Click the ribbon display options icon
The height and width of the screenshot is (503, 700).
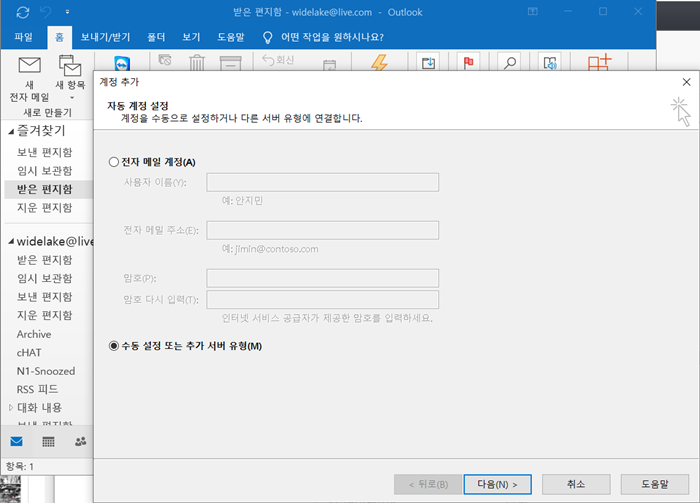tap(533, 12)
